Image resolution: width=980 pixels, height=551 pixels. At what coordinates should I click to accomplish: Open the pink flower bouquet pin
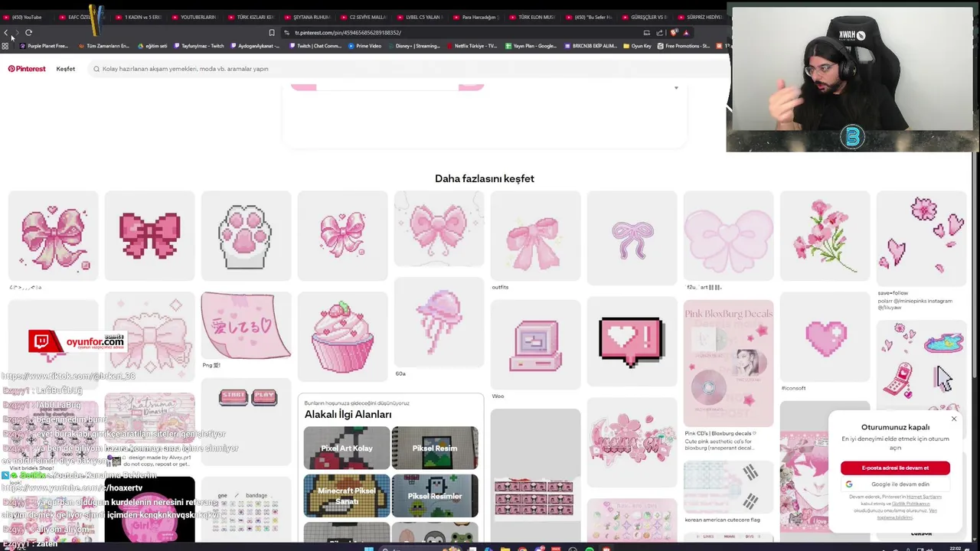tap(825, 236)
